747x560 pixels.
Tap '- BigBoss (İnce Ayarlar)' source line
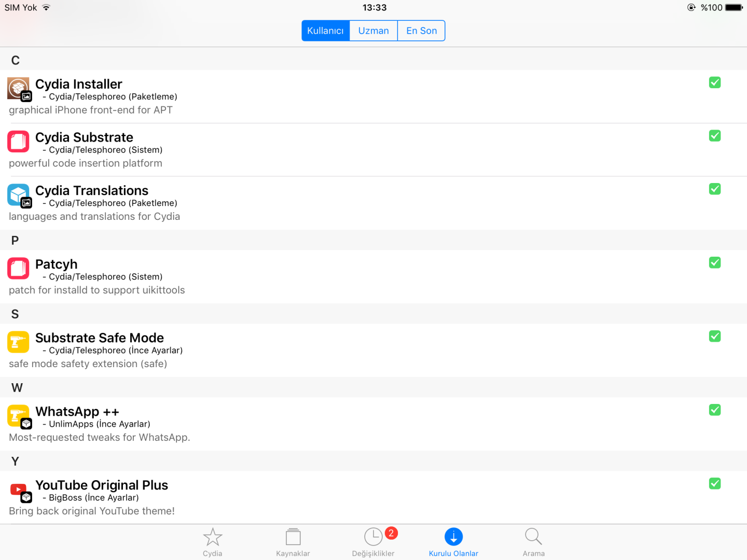[x=91, y=498]
